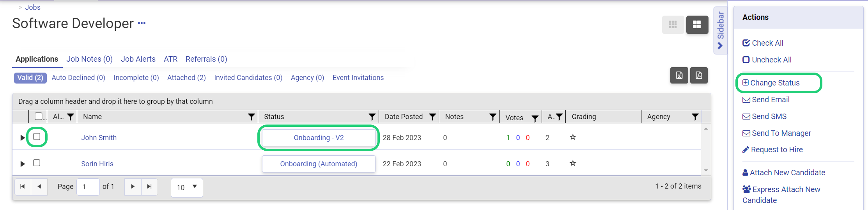This screenshot has height=210, width=868.
Task: Open filter on the Name column
Action: click(252, 117)
